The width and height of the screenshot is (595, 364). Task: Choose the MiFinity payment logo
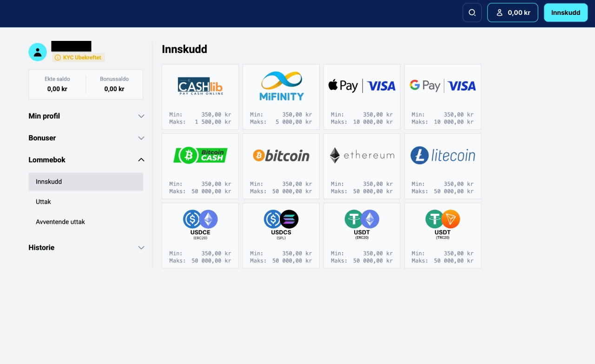click(281, 86)
